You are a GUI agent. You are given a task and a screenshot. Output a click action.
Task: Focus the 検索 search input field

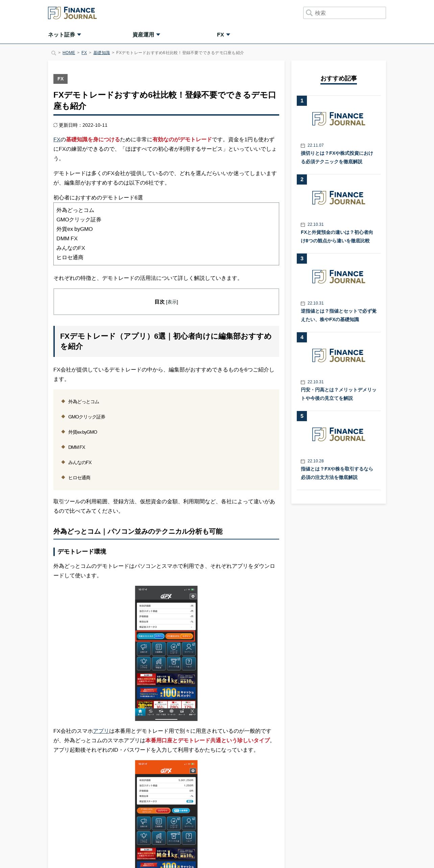pos(344,13)
